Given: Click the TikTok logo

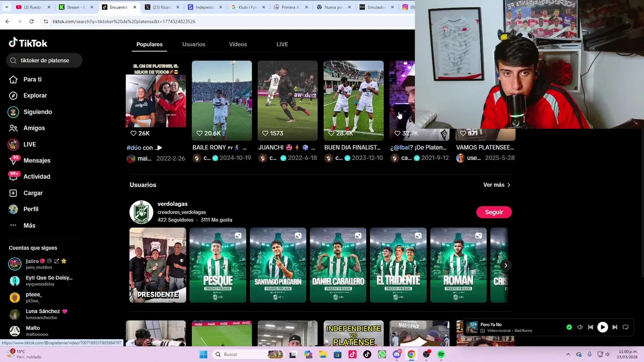Looking at the screenshot, I should tap(28, 43).
